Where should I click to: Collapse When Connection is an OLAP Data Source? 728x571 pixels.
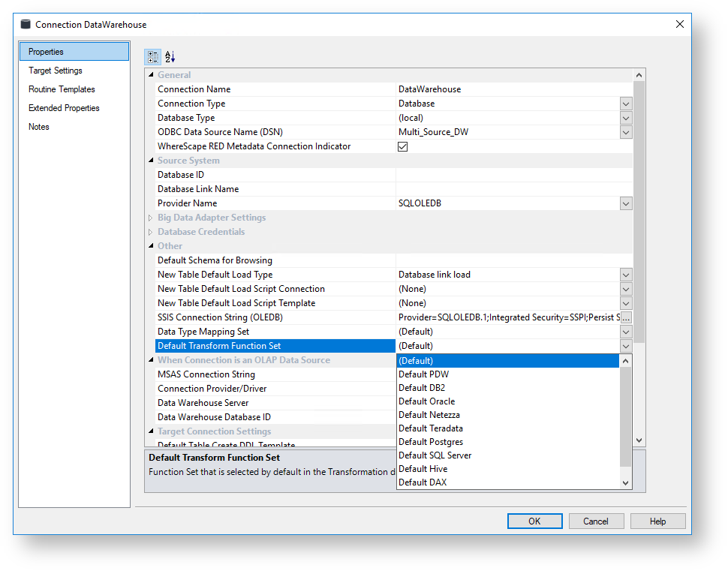coord(151,359)
